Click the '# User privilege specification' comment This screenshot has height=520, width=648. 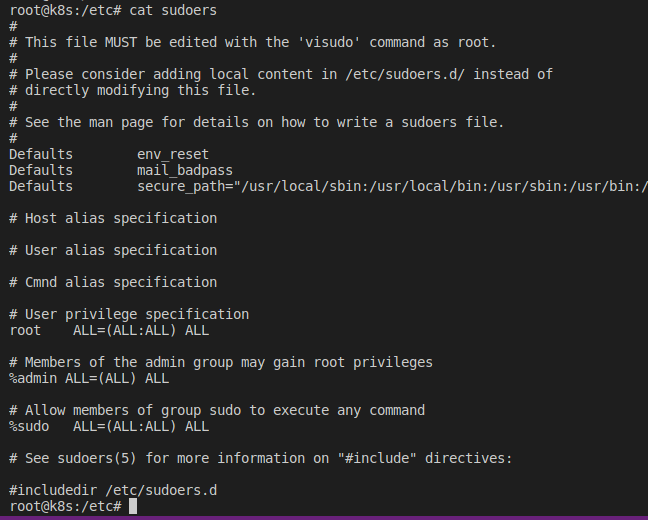129,314
